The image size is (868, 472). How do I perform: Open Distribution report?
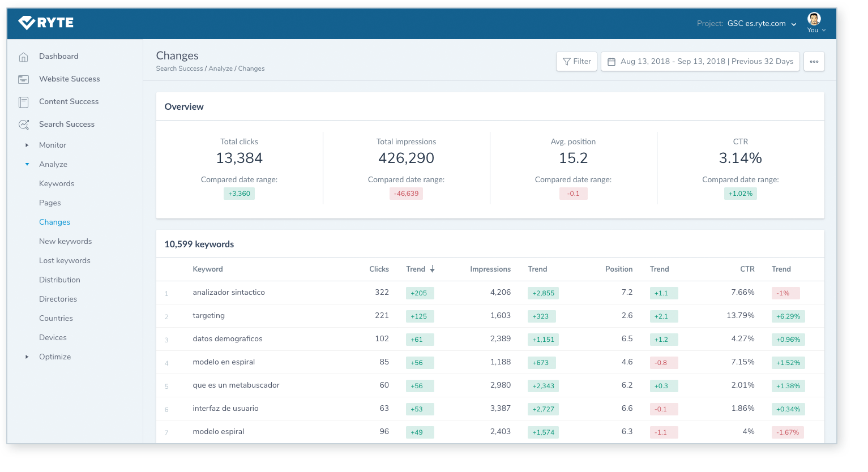pyautogui.click(x=59, y=280)
